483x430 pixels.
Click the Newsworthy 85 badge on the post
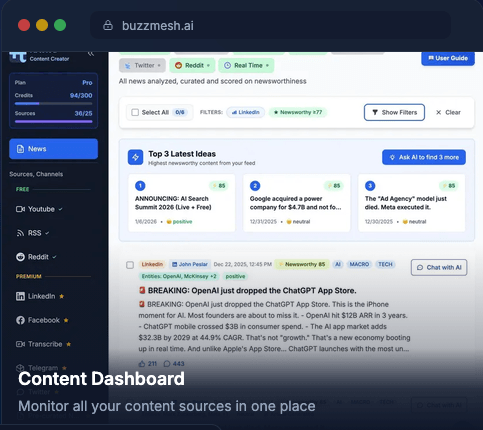(302, 264)
